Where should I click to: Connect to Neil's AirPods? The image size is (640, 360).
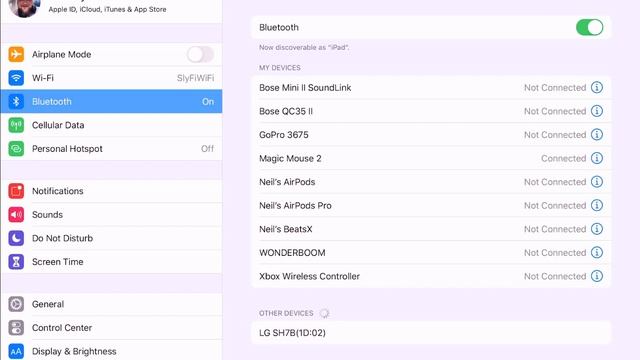(x=431, y=182)
